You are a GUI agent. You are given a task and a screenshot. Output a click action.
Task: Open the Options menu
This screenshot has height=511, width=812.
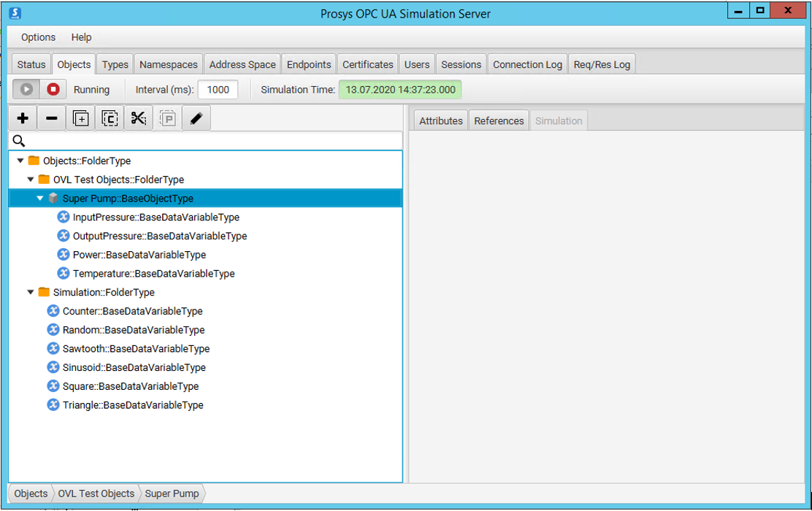click(x=37, y=37)
